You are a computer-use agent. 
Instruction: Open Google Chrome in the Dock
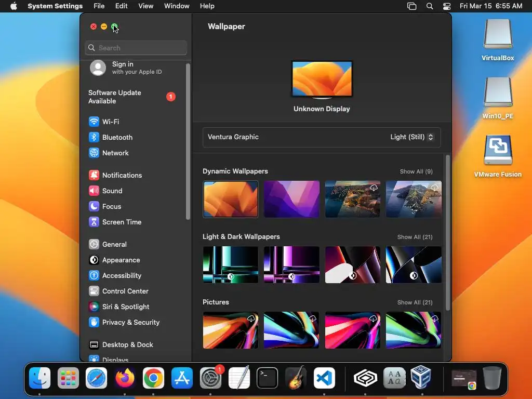(153, 378)
